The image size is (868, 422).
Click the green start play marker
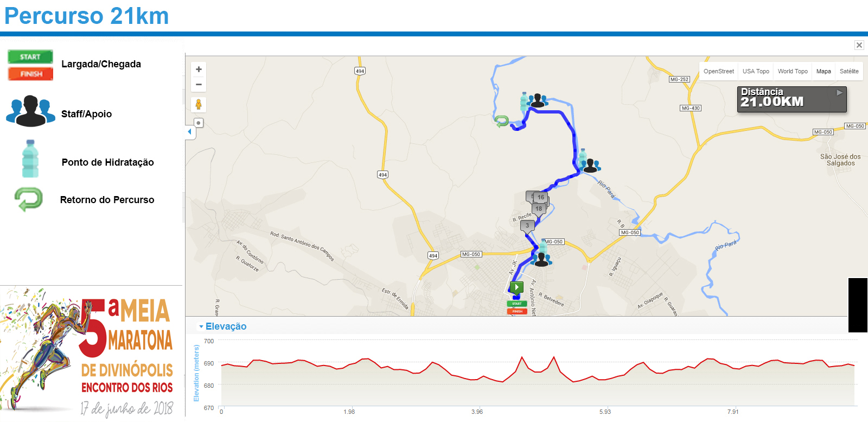(516, 287)
